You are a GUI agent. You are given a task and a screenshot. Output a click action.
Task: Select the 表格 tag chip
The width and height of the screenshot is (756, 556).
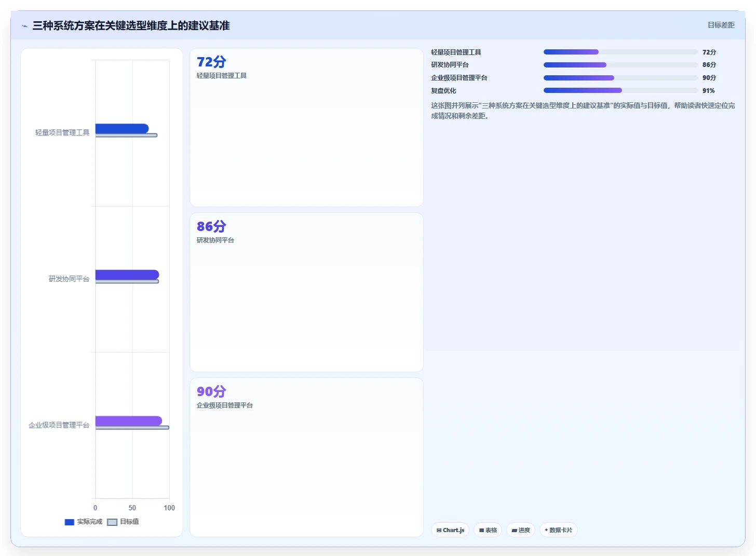[x=488, y=530]
